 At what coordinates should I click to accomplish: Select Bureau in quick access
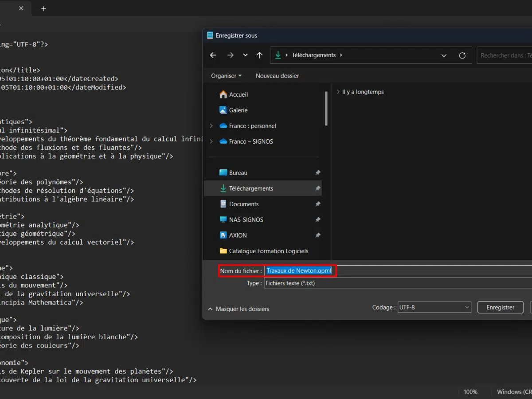click(x=238, y=173)
